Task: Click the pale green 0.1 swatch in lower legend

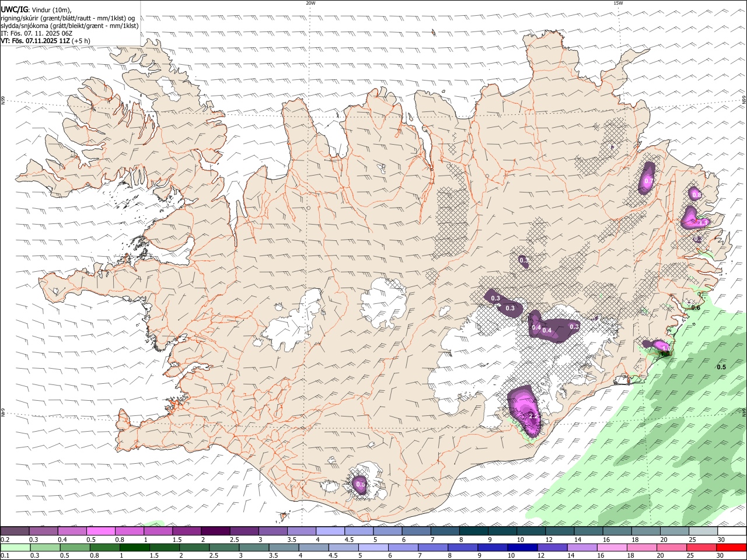Action: (15, 548)
